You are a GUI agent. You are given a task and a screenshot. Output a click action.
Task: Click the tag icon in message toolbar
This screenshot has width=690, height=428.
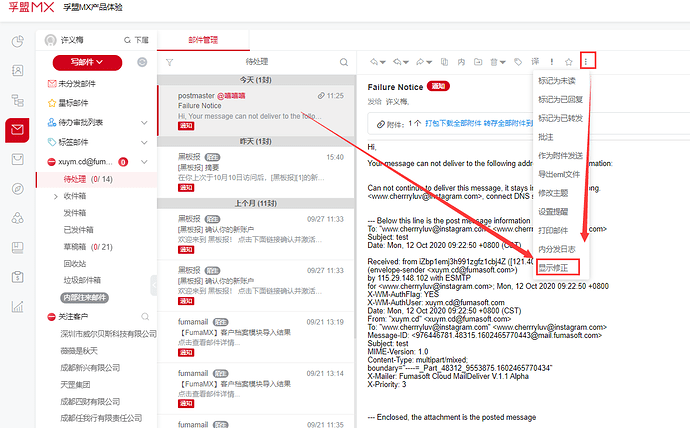(x=517, y=62)
